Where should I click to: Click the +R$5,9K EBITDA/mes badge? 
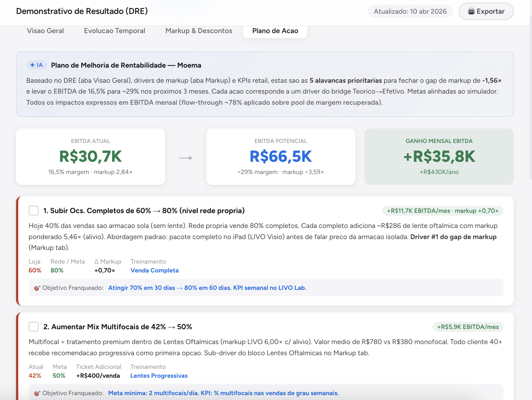click(x=468, y=327)
